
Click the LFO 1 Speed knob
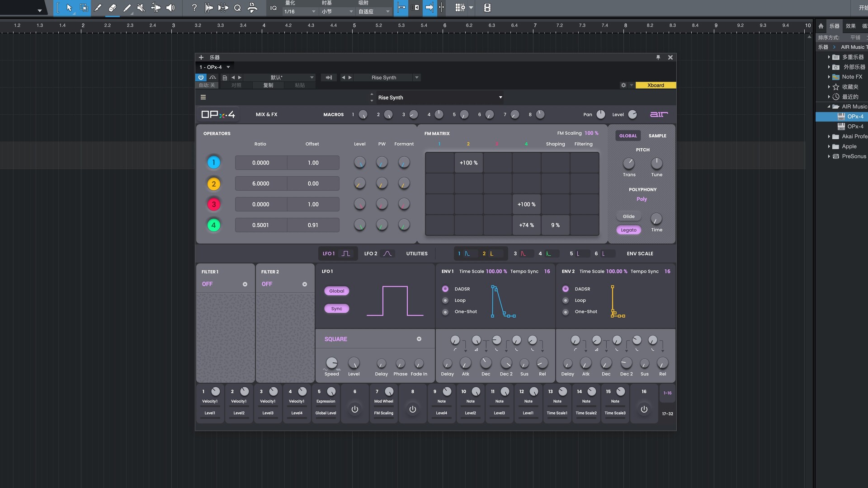pos(331,363)
